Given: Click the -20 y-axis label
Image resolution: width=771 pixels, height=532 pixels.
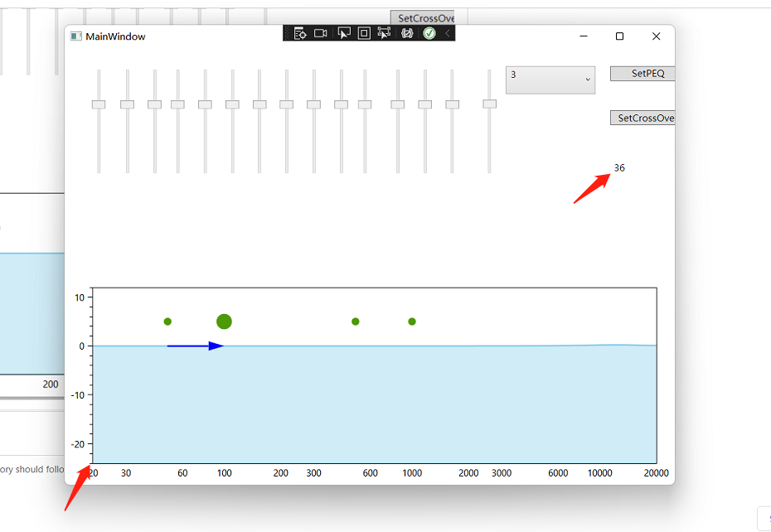Looking at the screenshot, I should [78, 444].
